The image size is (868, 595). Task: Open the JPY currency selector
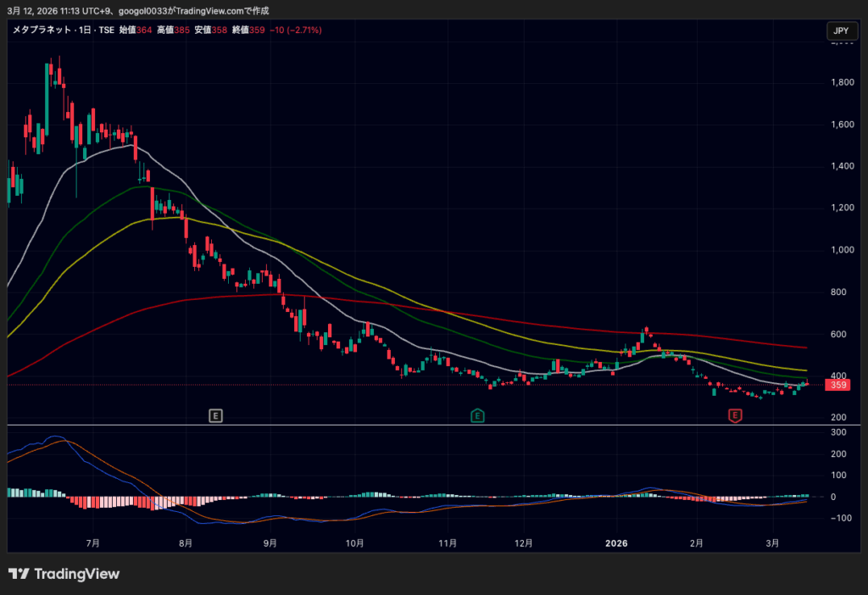(x=840, y=31)
